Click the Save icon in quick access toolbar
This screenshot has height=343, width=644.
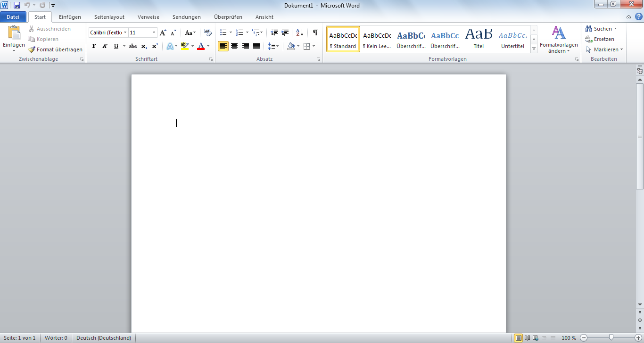point(17,5)
